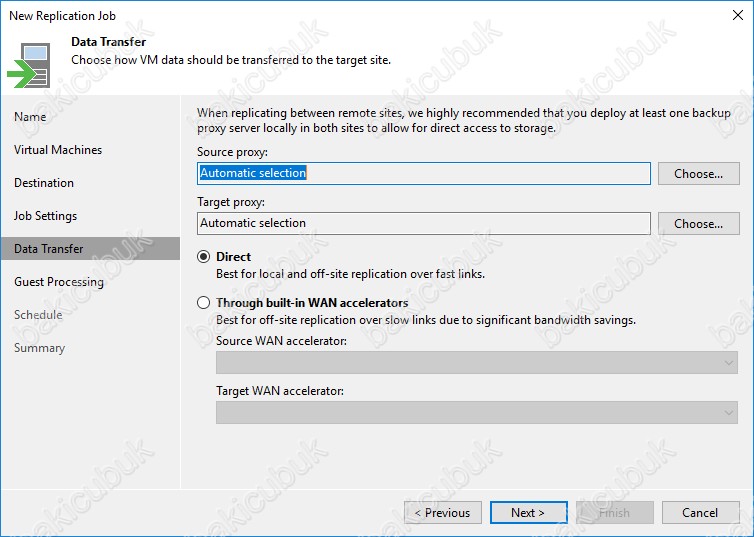Select Through built-in WAN accelerators option
Viewport: 754px width, 537px height.
[x=203, y=302]
